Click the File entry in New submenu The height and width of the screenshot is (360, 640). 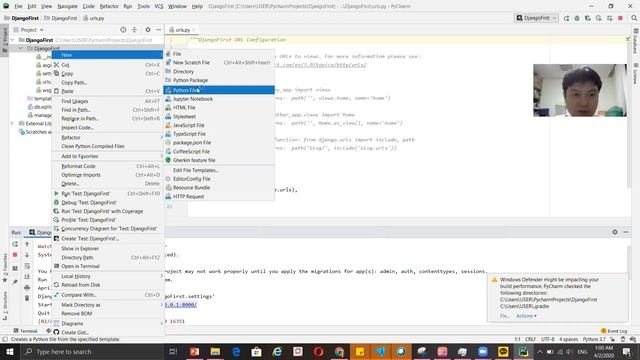click(x=219, y=53)
